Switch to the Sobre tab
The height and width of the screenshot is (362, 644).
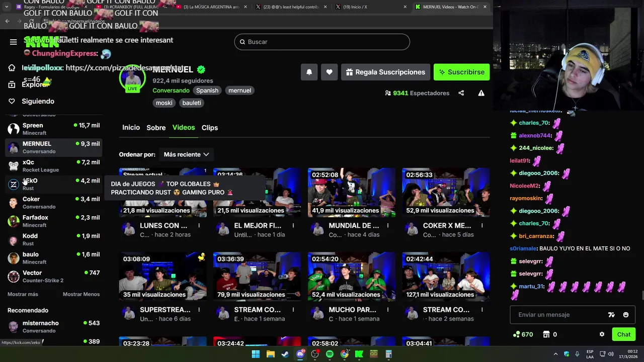(156, 128)
